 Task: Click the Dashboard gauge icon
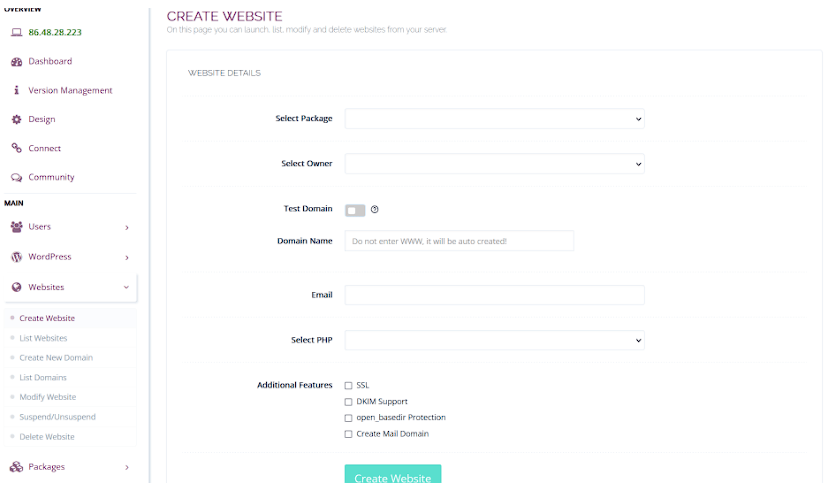click(16, 61)
